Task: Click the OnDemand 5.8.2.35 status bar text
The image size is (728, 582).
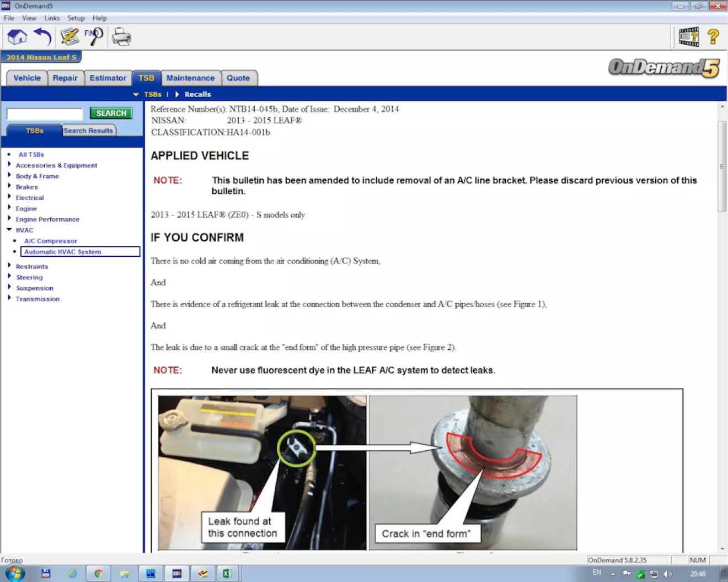Action: [x=617, y=560]
